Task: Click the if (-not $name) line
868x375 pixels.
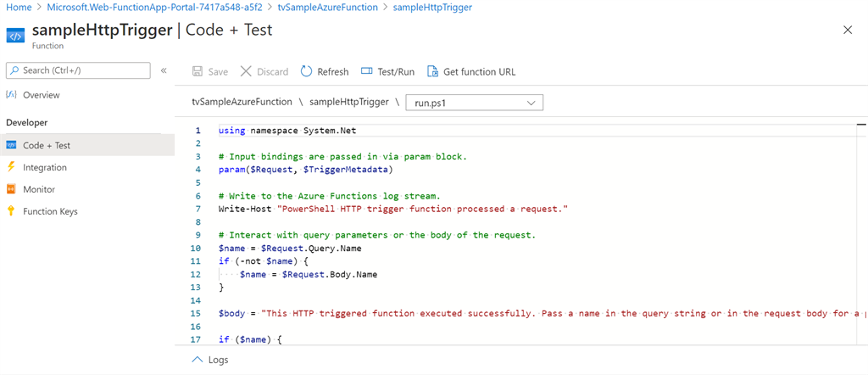Action: pos(263,261)
